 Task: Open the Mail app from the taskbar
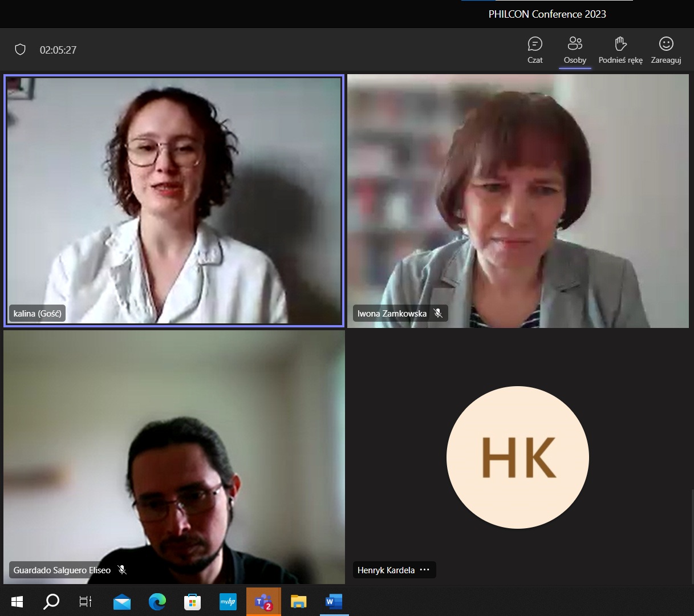pyautogui.click(x=122, y=602)
